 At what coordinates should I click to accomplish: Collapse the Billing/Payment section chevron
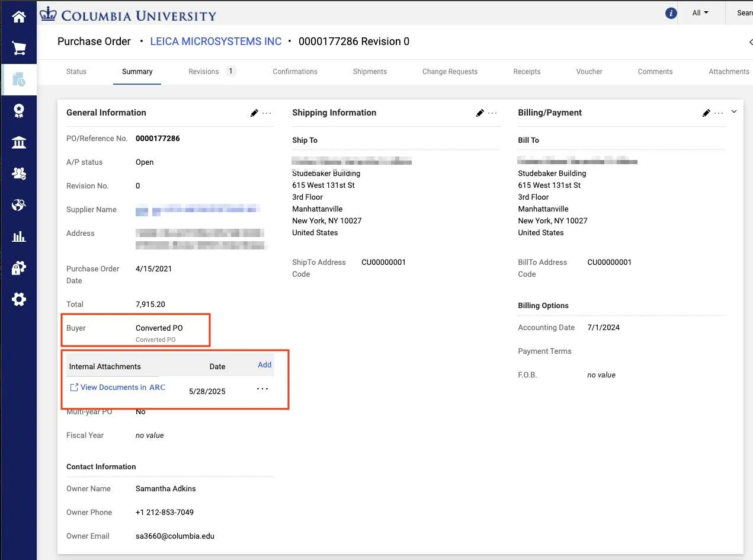(734, 111)
